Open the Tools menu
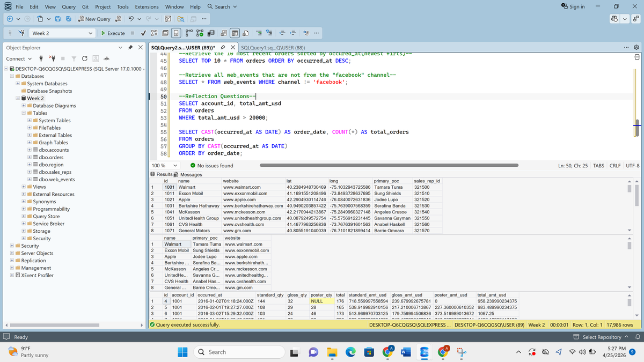The height and width of the screenshot is (362, 644). (x=123, y=6)
